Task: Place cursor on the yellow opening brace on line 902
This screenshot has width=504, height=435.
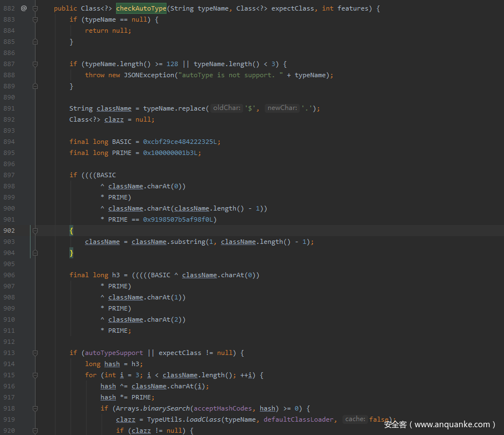Action: point(72,231)
